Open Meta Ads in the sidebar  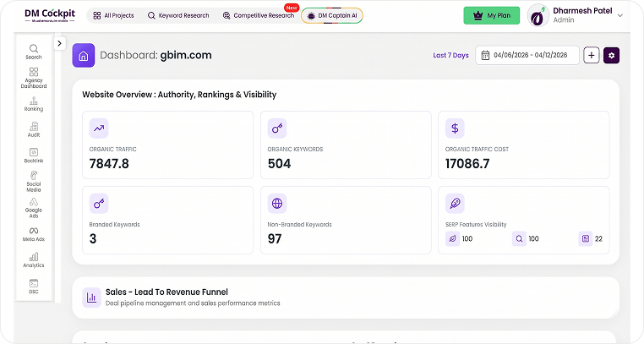[34, 233]
